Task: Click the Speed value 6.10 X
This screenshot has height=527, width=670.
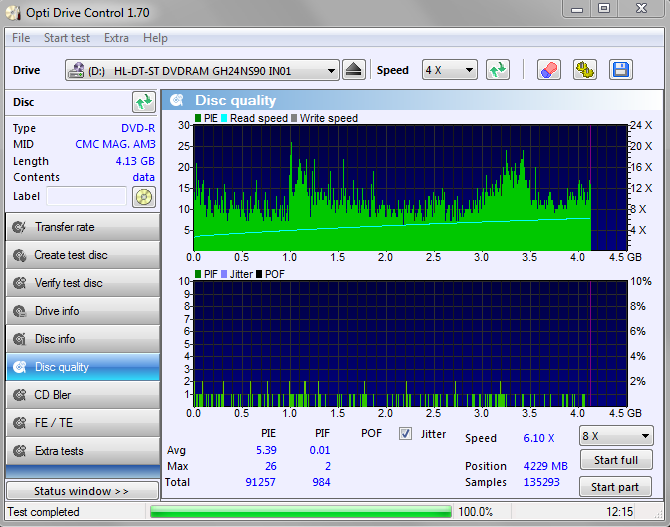Action: [539, 438]
